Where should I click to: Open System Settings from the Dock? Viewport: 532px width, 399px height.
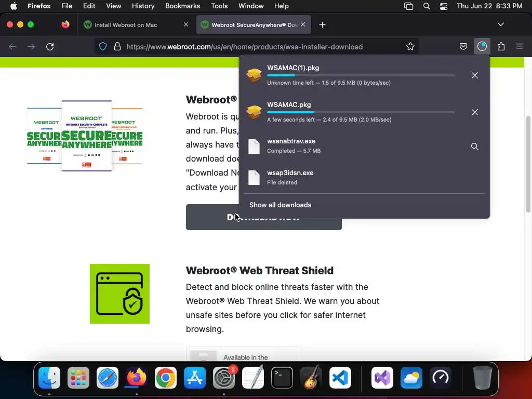[x=224, y=378]
